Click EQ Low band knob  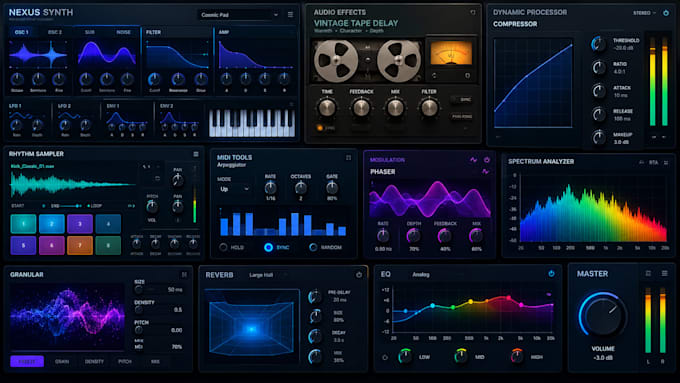point(405,356)
